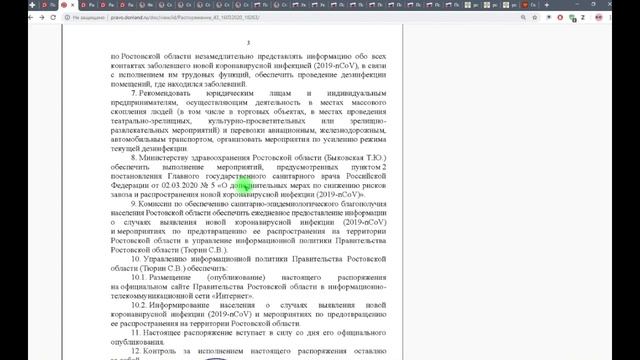Click the text '10. Управлению информационной политики'

click(209, 259)
